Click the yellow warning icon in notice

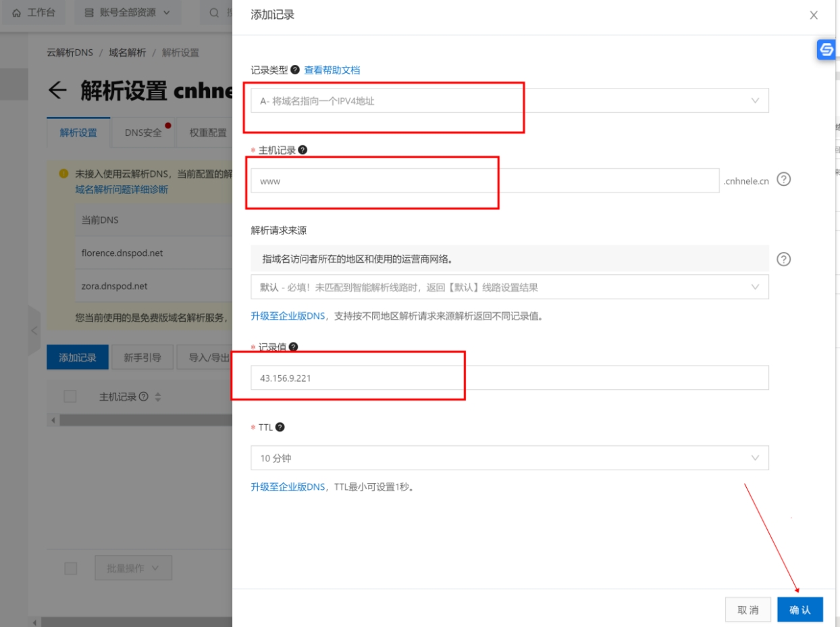click(x=63, y=174)
